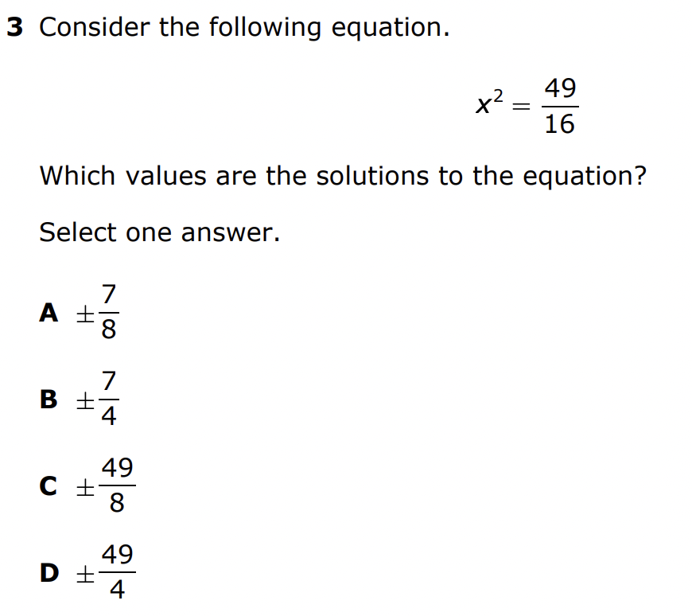Click the denominator 16 in the equation

click(x=560, y=124)
